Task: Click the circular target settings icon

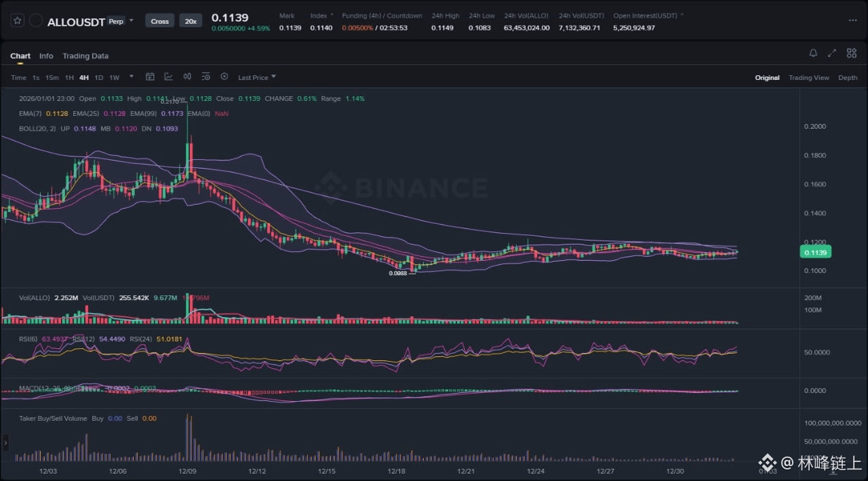Action: (x=224, y=77)
